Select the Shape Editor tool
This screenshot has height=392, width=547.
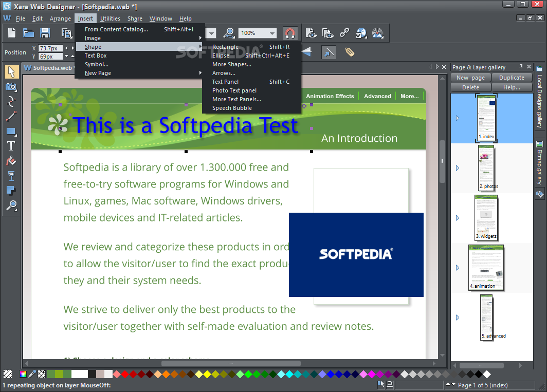pos(11,101)
